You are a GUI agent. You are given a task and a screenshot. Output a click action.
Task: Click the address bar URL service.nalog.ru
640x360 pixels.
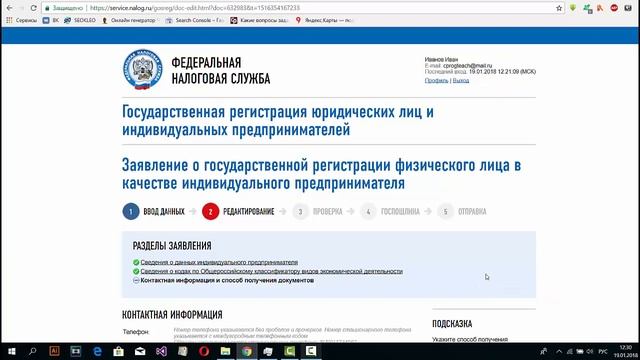pos(195,8)
